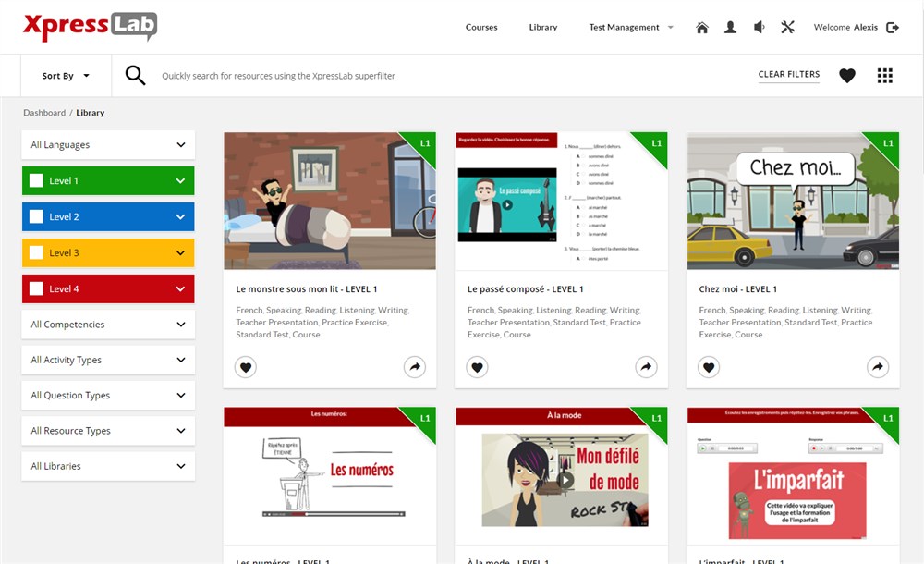Click the CLEAR FILTERS button
924x564 pixels.
pos(789,74)
